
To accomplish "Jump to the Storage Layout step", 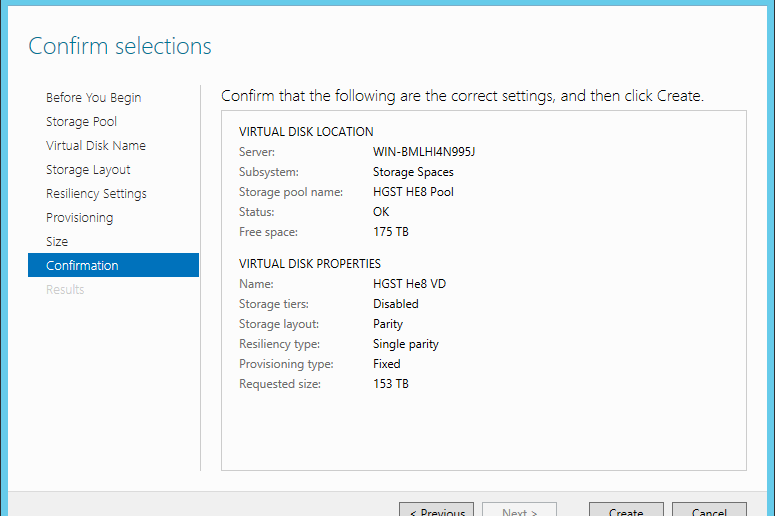I will coord(88,170).
